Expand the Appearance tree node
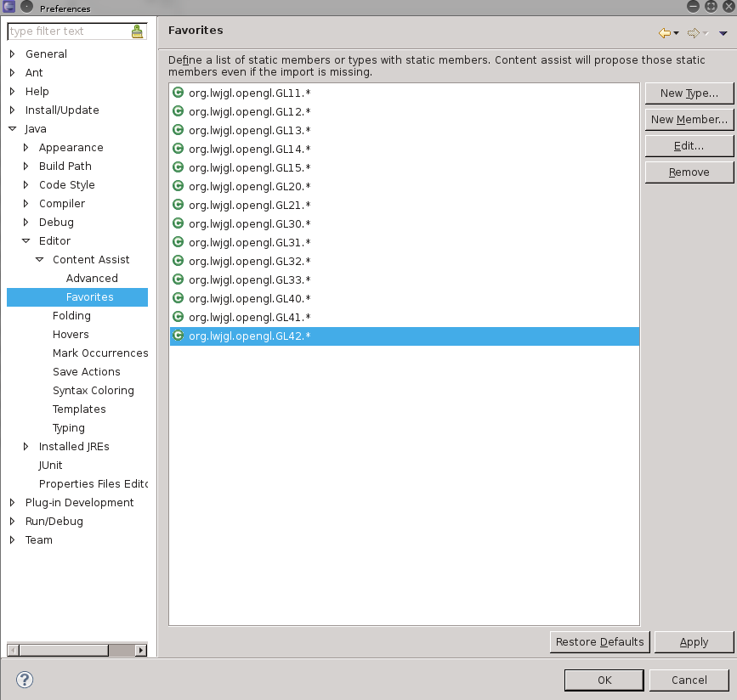This screenshot has height=700, width=737. tap(26, 148)
